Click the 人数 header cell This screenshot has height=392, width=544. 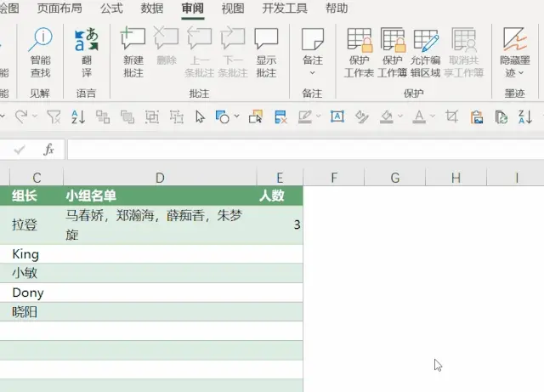(x=280, y=196)
